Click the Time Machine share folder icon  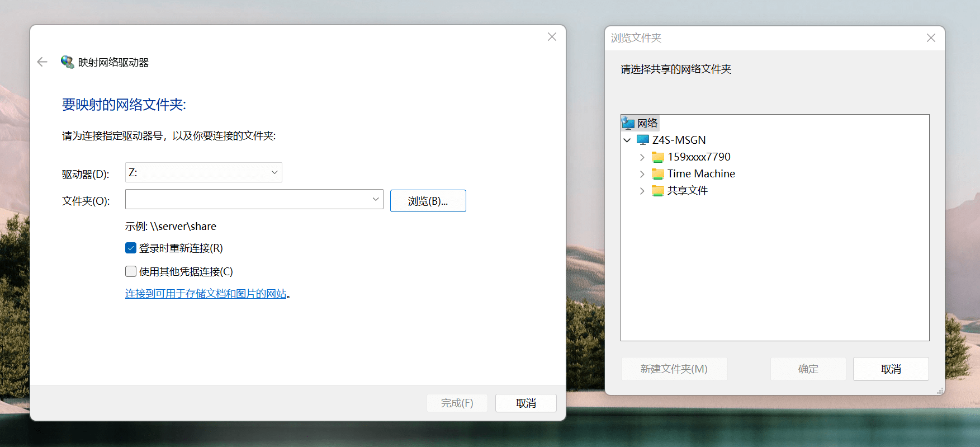pyautogui.click(x=658, y=174)
